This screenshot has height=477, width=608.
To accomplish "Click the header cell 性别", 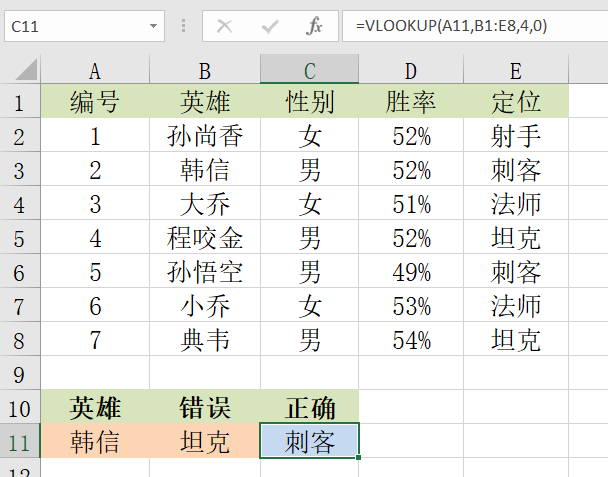I will [309, 101].
